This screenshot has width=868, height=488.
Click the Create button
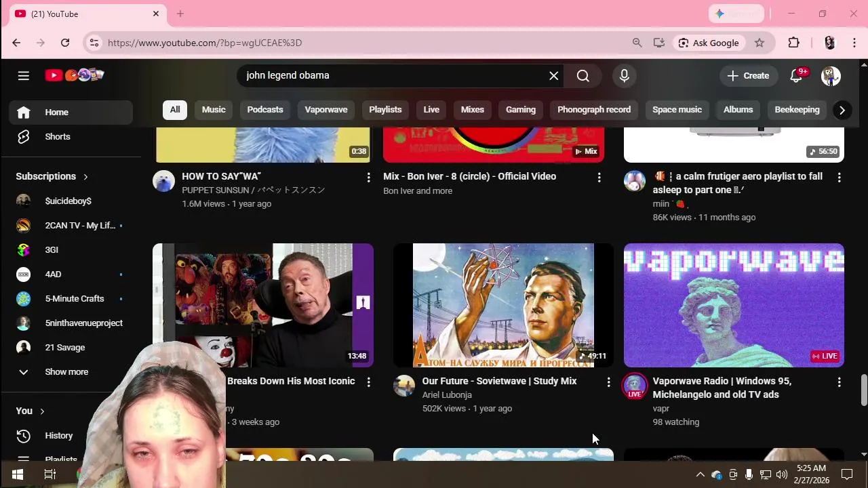(749, 75)
